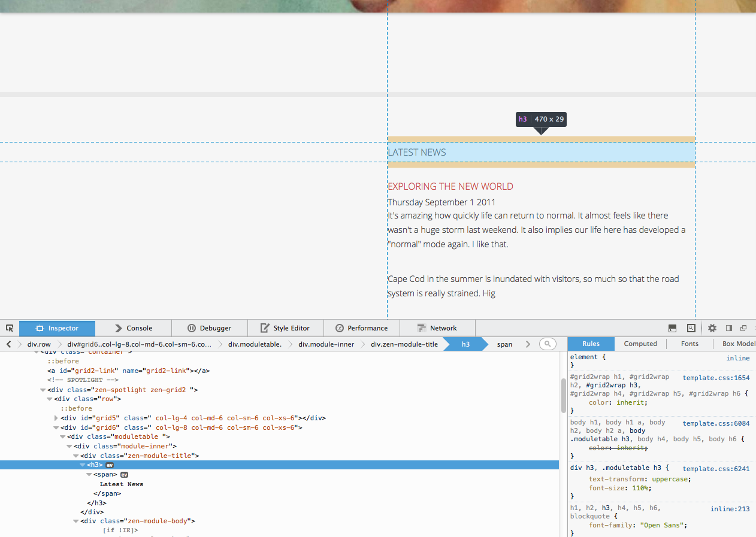Select the Rules sidebar tab
The width and height of the screenshot is (756, 537).
pos(591,344)
